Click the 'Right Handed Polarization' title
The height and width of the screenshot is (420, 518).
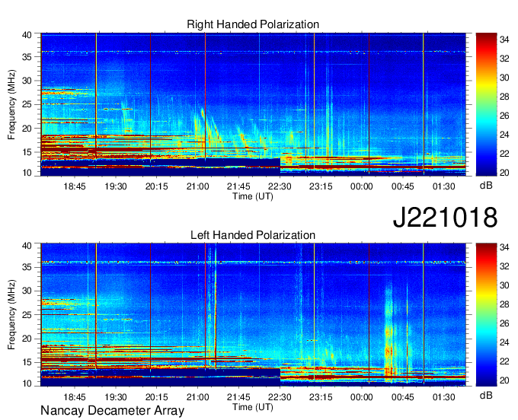253,24
